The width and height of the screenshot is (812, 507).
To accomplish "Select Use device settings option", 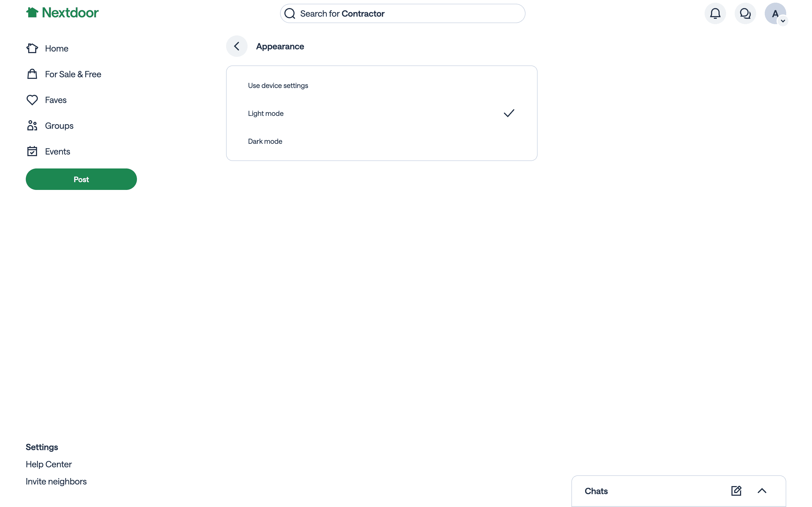I will pyautogui.click(x=278, y=86).
